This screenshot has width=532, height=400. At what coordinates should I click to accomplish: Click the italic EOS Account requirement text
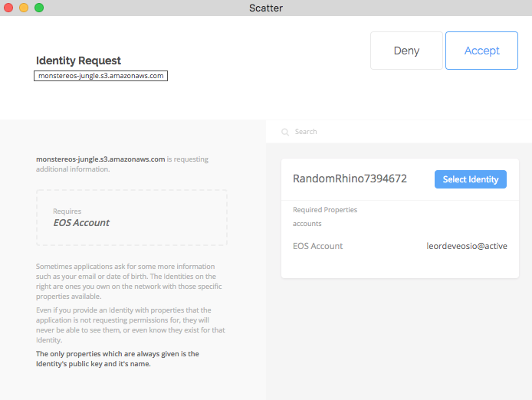pyautogui.click(x=81, y=222)
